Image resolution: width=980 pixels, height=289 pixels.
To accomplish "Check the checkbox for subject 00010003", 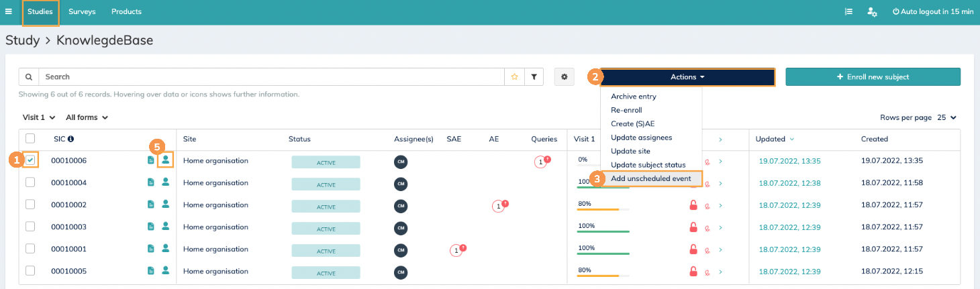I will tap(30, 227).
